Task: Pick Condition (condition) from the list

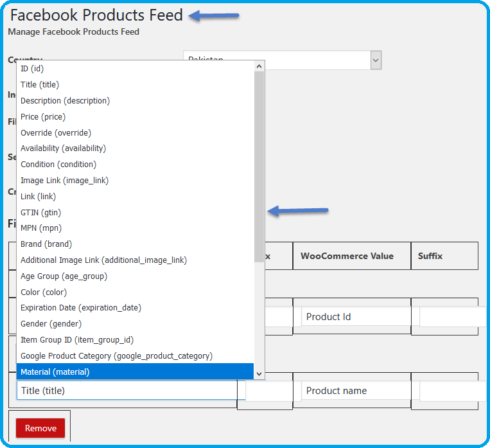Action: pos(135,165)
